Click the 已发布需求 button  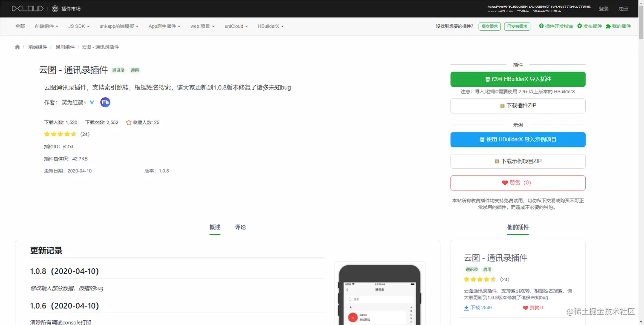coord(517,26)
